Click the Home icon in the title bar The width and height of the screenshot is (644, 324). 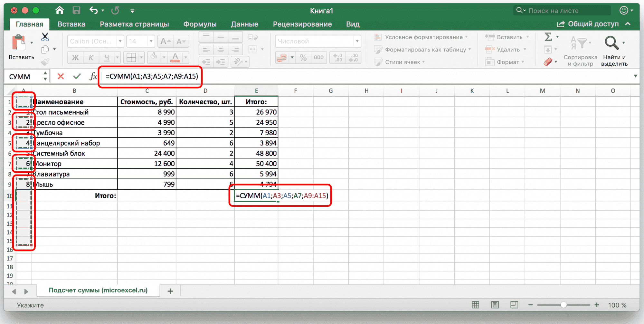[60, 11]
